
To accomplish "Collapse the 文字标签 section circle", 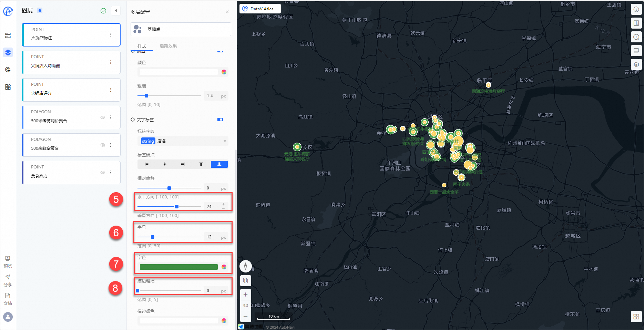I will [x=133, y=120].
